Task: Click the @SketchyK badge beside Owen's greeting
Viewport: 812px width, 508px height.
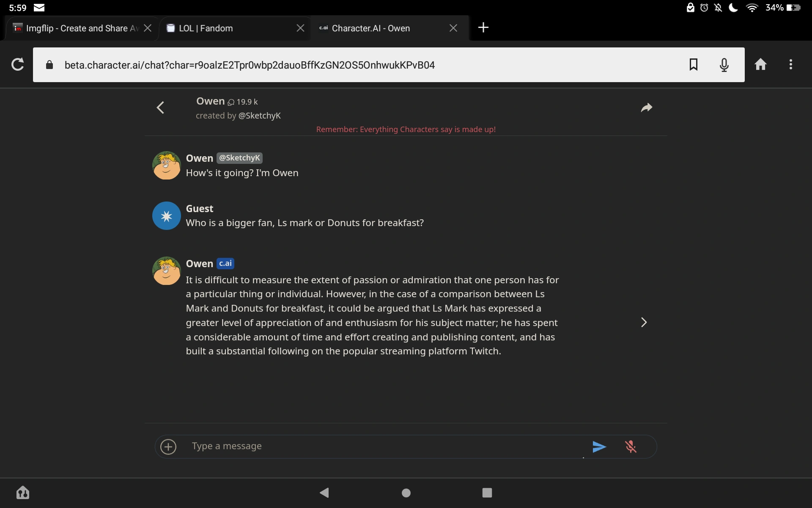Action: (239, 158)
